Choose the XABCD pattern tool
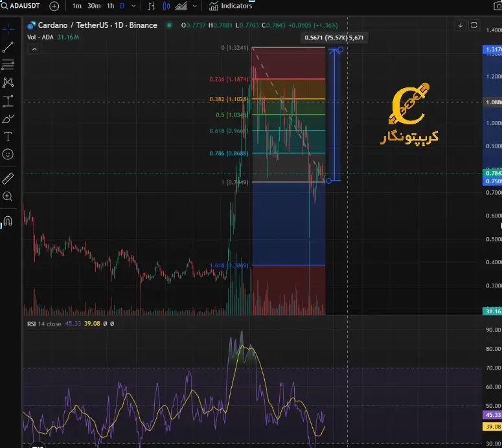The image size is (502, 448). pyautogui.click(x=8, y=82)
